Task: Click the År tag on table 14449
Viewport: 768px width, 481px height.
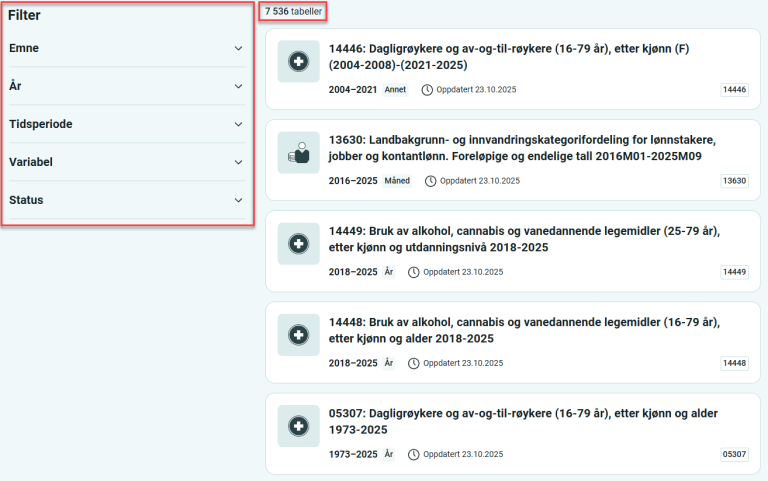Action: [x=389, y=272]
